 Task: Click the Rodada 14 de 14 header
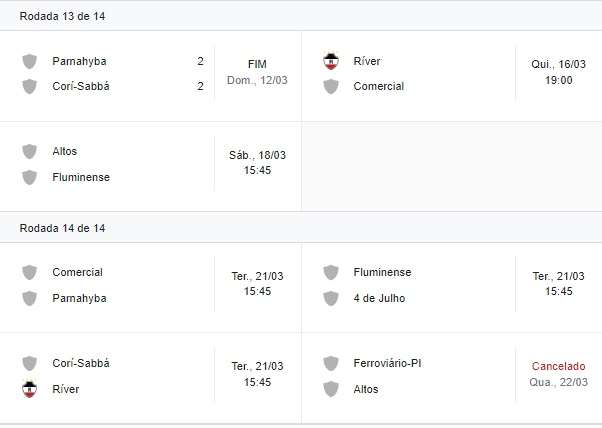[x=62, y=228]
